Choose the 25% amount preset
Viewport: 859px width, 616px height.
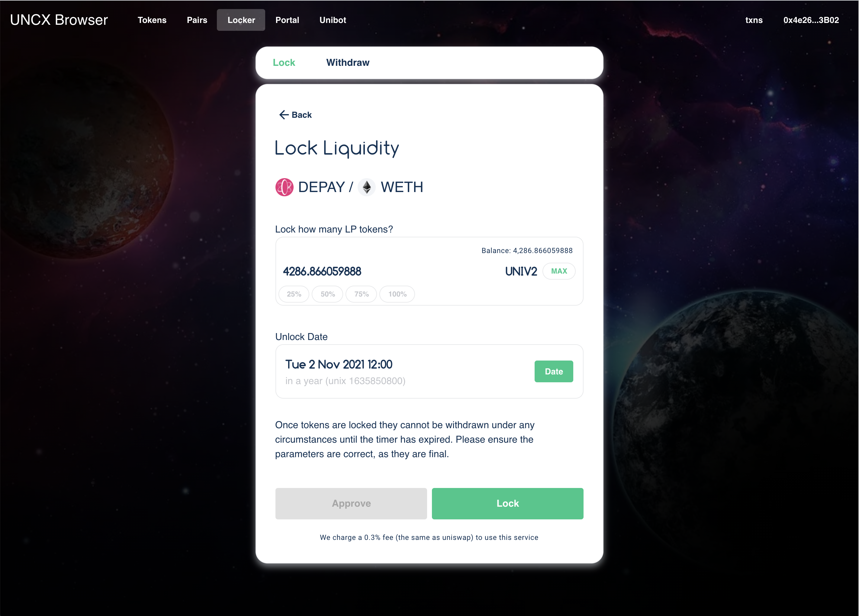294,294
